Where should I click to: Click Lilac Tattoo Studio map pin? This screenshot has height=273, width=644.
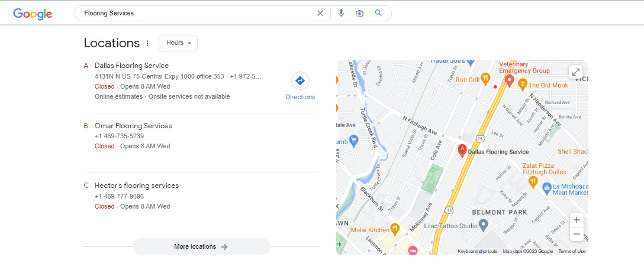point(484,225)
